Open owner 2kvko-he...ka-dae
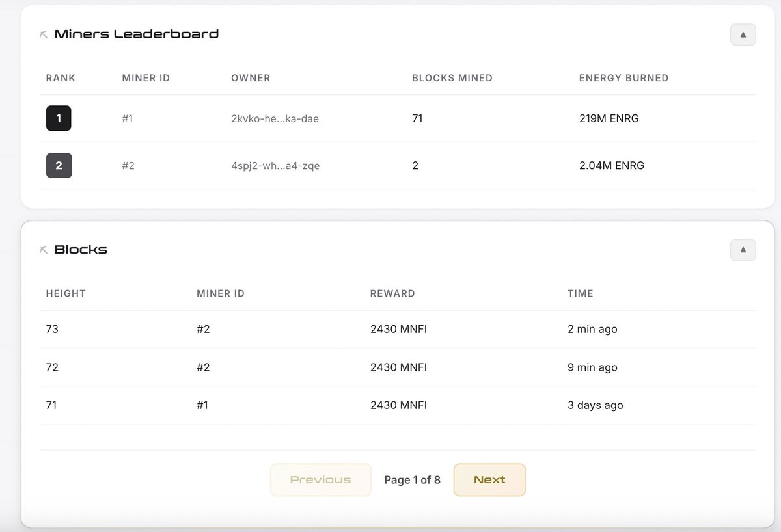This screenshot has width=781, height=532. click(x=275, y=119)
